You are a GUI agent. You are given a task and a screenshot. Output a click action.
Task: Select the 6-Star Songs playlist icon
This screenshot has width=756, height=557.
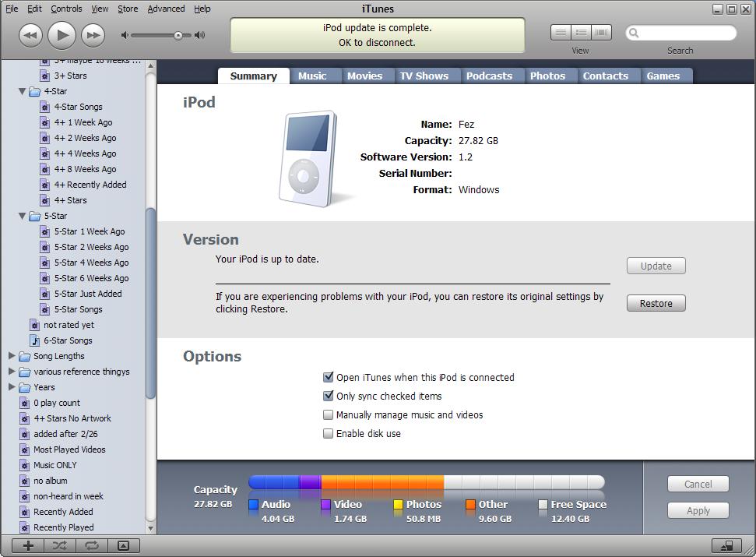(x=35, y=340)
